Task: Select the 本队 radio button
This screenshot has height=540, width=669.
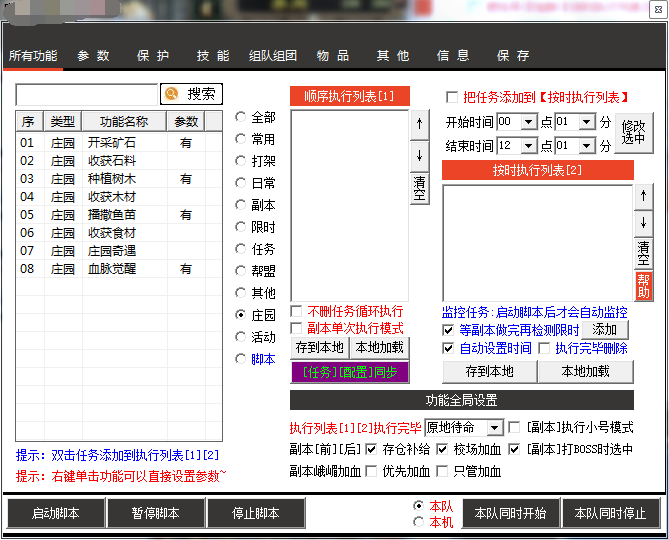Action: tap(419, 506)
